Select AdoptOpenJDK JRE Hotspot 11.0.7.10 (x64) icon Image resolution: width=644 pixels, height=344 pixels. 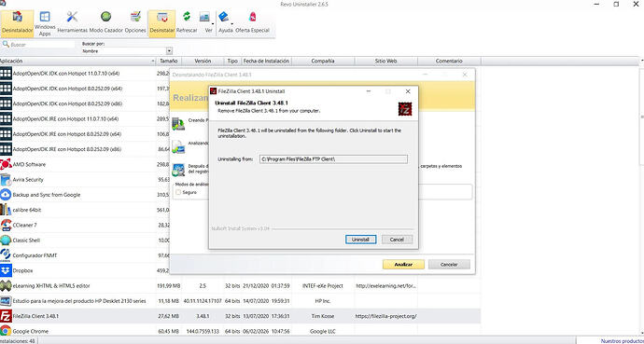(6, 119)
